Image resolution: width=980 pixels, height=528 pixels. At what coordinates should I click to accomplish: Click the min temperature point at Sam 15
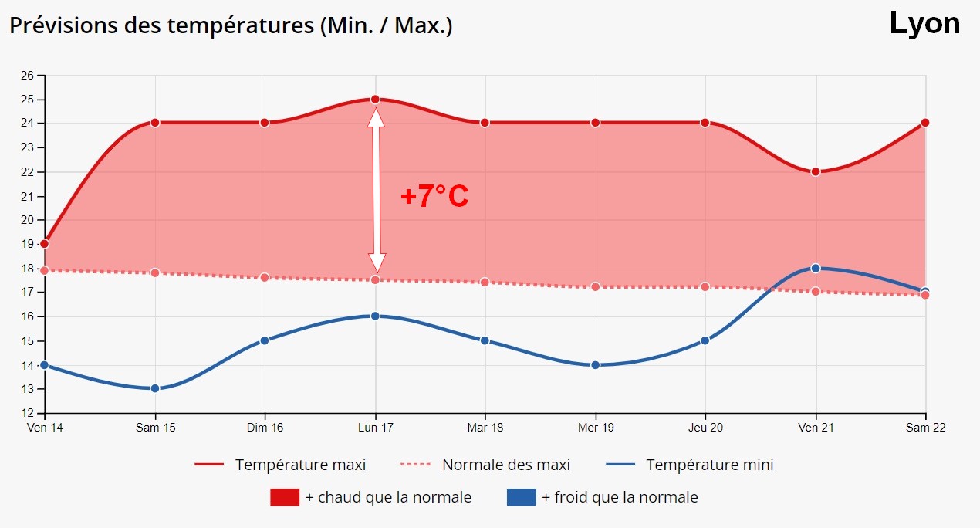(155, 388)
